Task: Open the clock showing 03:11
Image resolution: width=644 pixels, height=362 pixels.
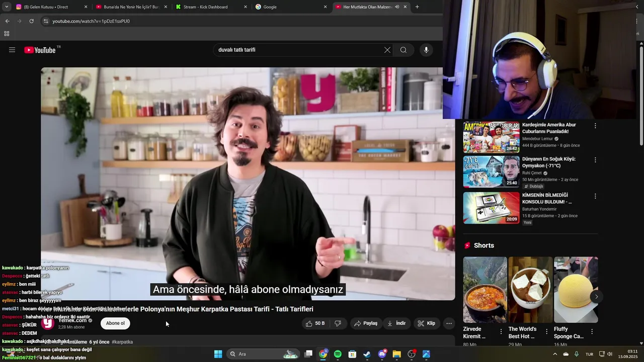Action: pyautogui.click(x=628, y=354)
